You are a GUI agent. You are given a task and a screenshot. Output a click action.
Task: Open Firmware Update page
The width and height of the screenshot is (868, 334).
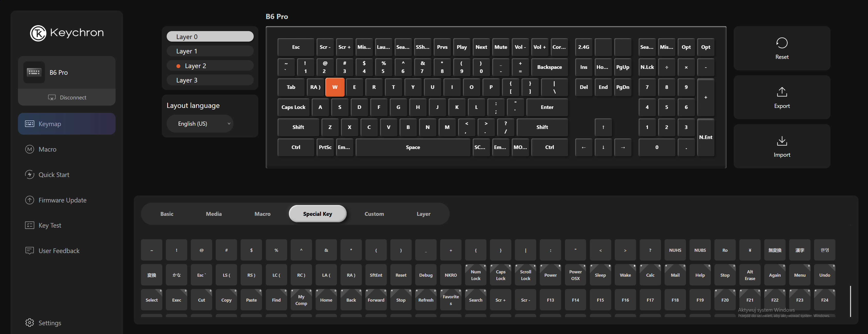pos(67,200)
